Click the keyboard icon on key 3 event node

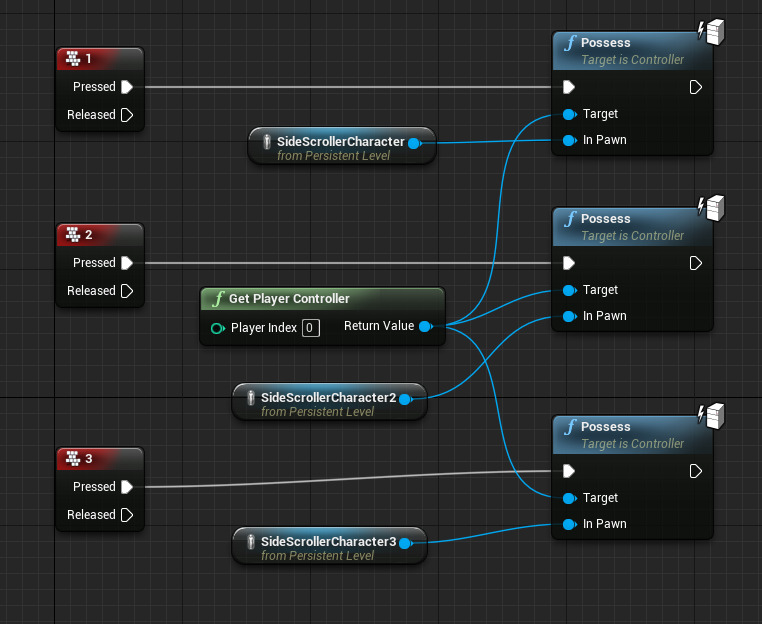pyautogui.click(x=73, y=458)
